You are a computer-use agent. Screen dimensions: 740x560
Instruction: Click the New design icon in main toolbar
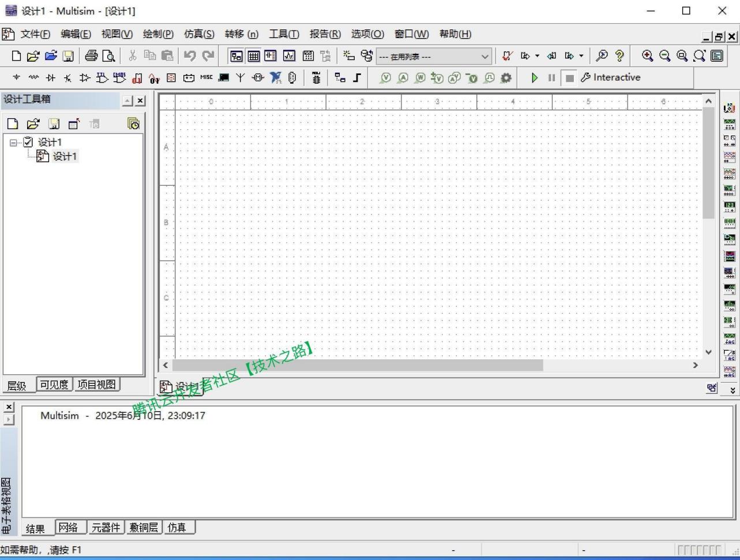(17, 56)
